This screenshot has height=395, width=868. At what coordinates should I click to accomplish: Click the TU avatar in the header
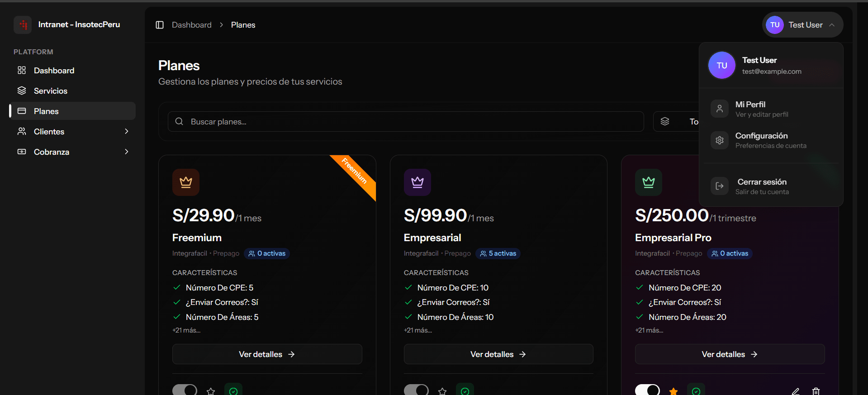775,25
